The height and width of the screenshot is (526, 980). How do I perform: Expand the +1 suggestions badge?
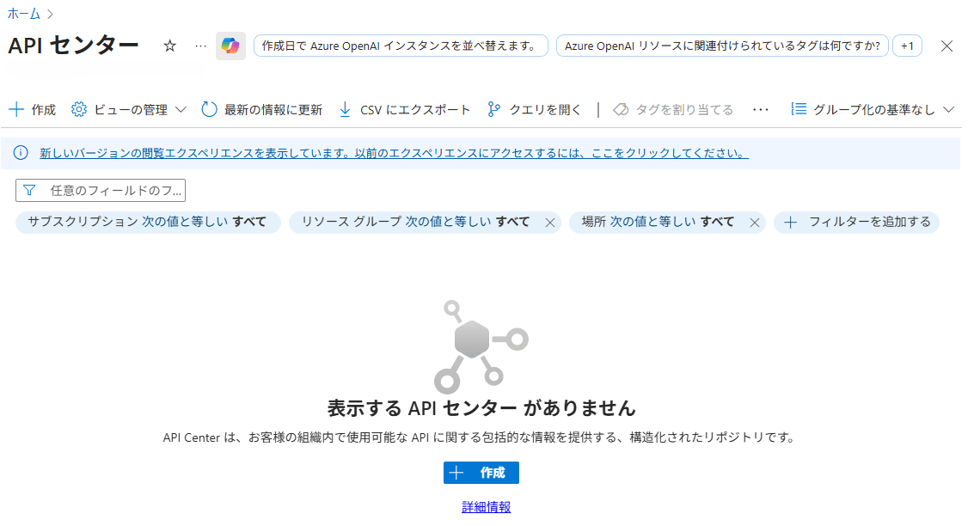(907, 46)
